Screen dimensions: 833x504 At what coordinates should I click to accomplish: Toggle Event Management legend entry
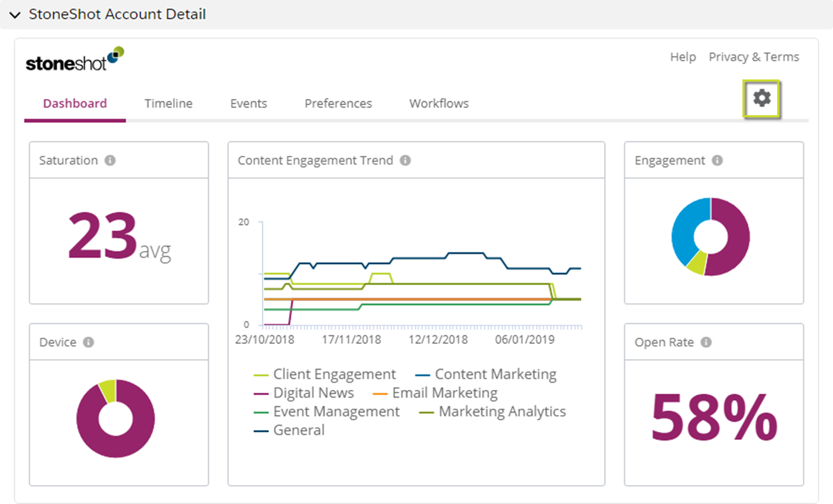pyautogui.click(x=326, y=411)
